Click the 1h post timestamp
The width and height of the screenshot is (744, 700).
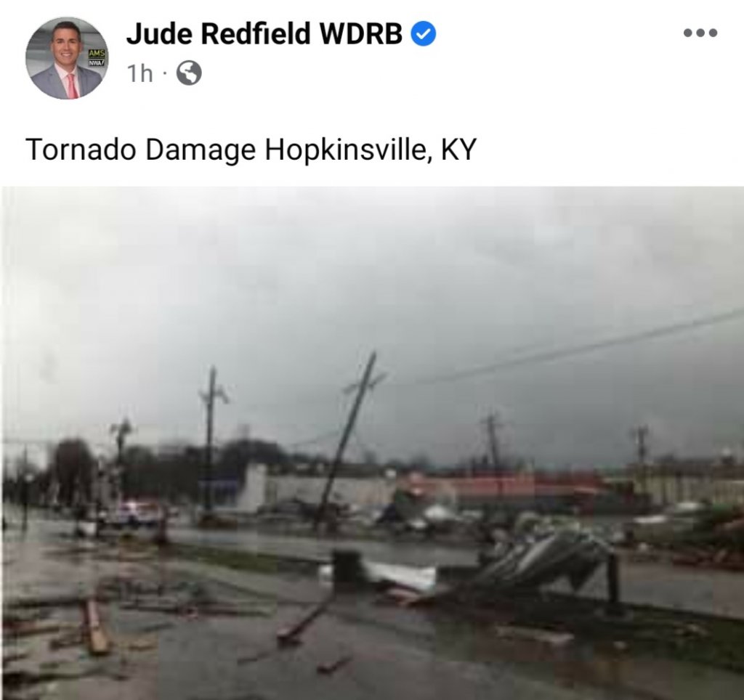[x=140, y=73]
